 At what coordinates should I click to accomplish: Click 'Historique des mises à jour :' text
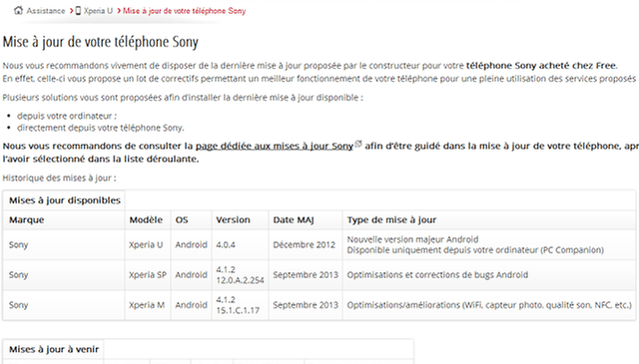point(59,178)
